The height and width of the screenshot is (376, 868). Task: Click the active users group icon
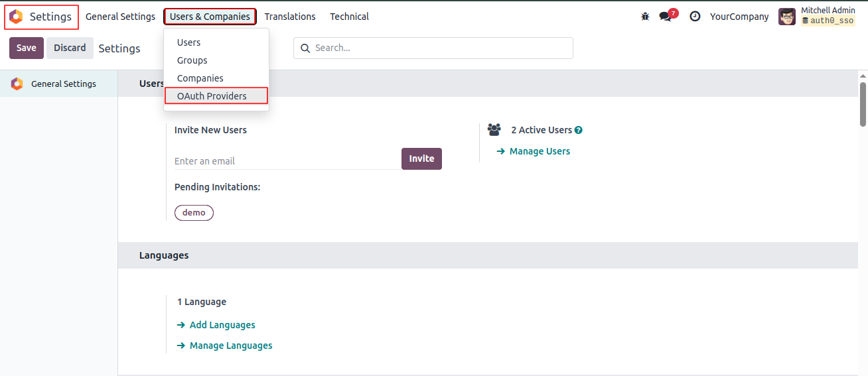point(494,130)
